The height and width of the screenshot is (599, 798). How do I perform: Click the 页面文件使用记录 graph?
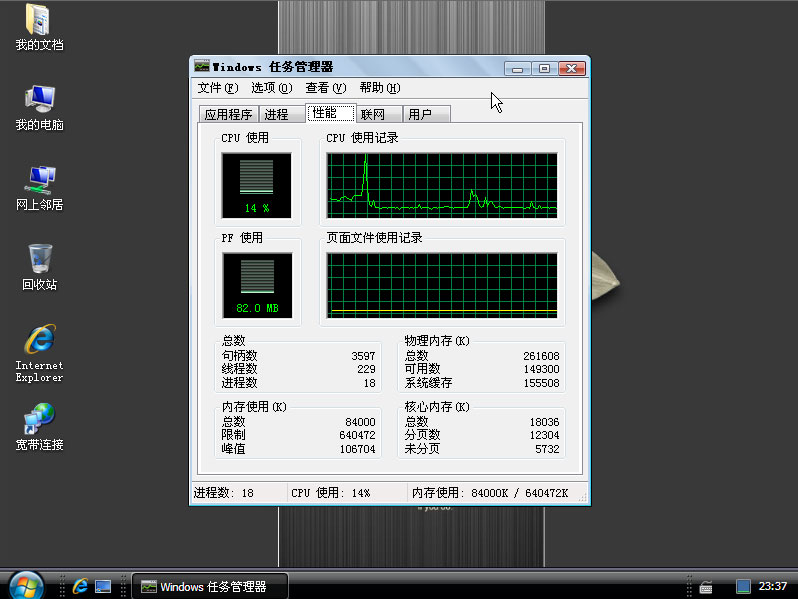click(442, 286)
